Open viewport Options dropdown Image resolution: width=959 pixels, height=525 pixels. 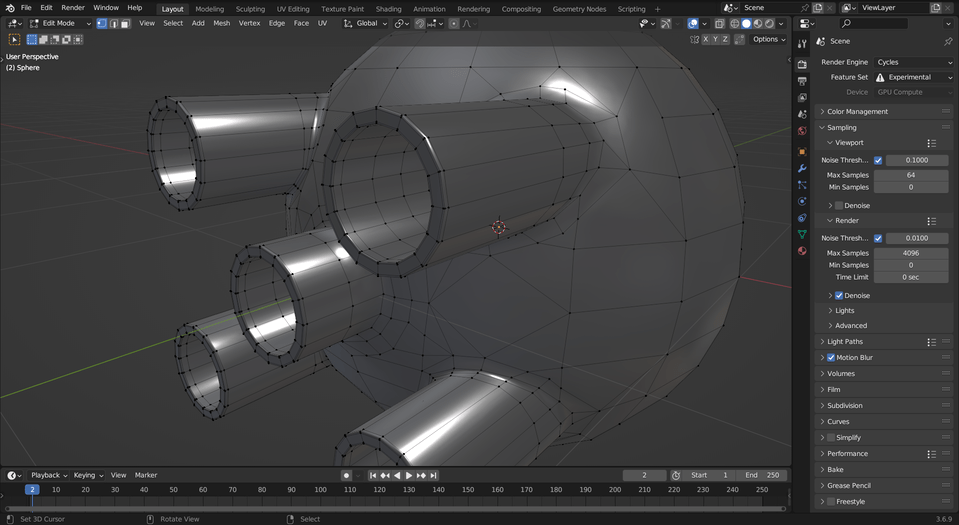click(769, 39)
